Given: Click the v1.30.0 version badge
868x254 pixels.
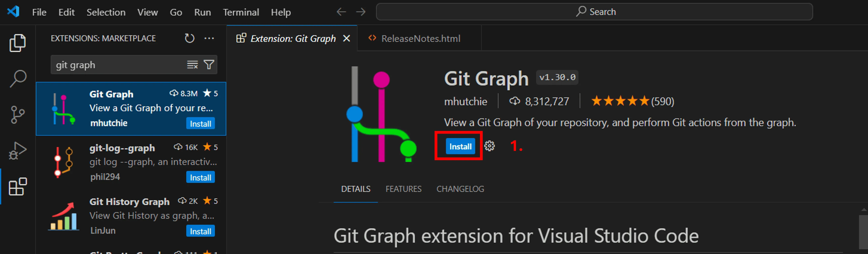Looking at the screenshot, I should (x=557, y=78).
